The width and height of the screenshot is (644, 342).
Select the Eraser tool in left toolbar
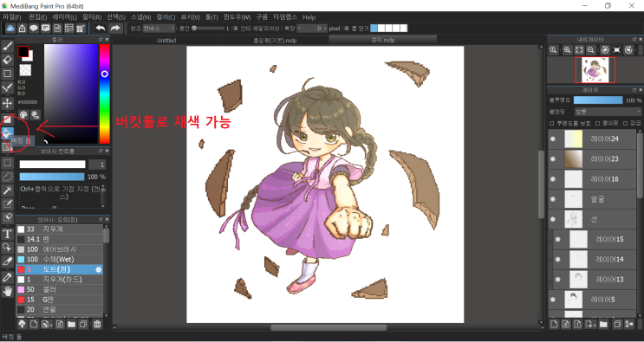pos(7,60)
